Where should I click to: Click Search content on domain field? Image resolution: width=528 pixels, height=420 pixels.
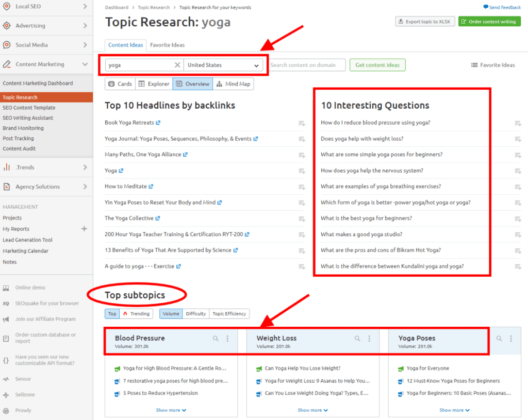[306, 65]
